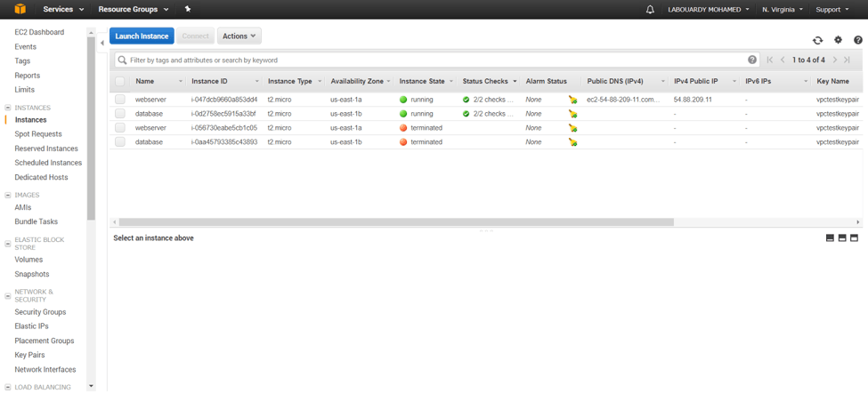Click the search magnifier icon
This screenshot has width=868, height=394.
coord(122,60)
